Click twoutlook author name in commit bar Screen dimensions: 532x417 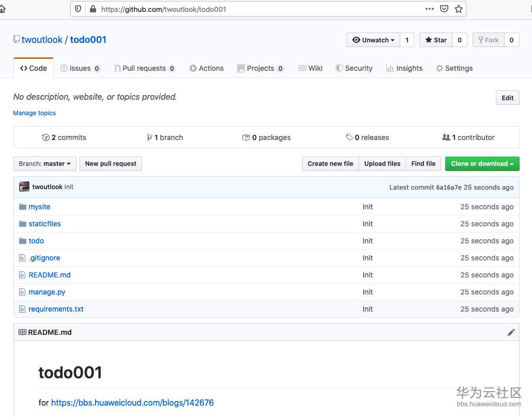(x=47, y=187)
